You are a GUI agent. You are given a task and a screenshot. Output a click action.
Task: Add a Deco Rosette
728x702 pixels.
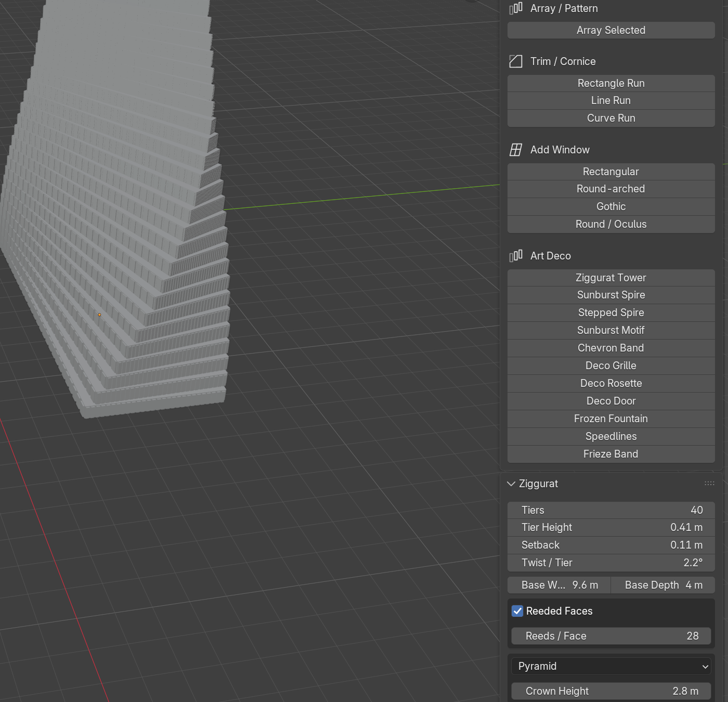611,383
